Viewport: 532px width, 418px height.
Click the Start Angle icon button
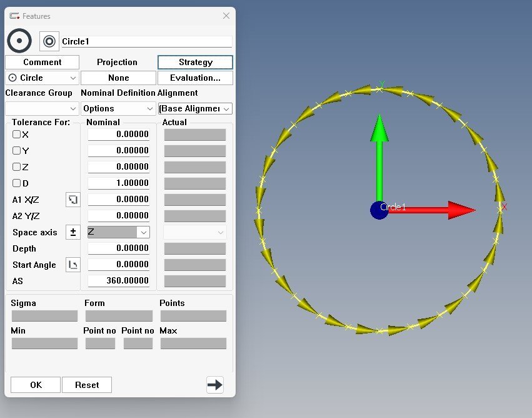(x=73, y=265)
